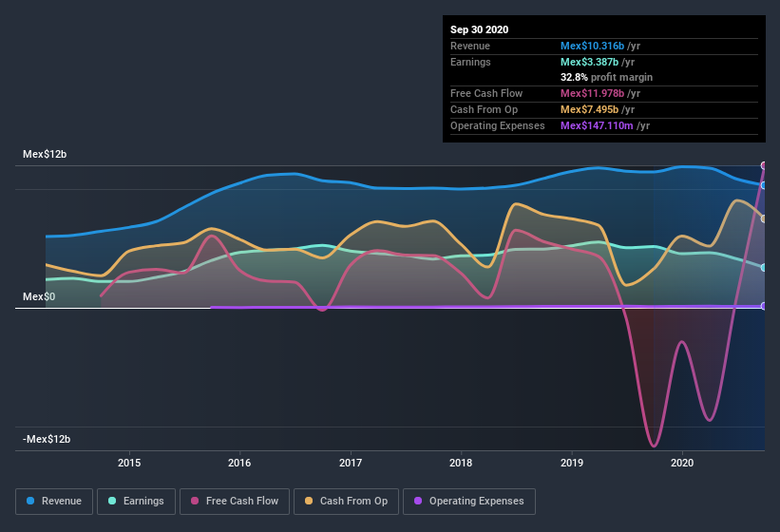Screen dimensions: 780x532
Task: Click the Mex$10.316b revenue value in tooltip
Action: tap(592, 46)
